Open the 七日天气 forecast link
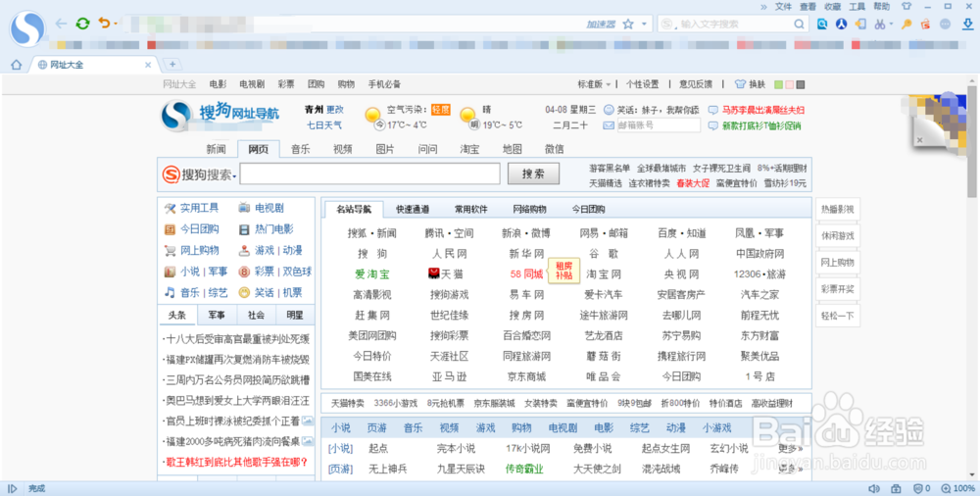 [x=323, y=125]
